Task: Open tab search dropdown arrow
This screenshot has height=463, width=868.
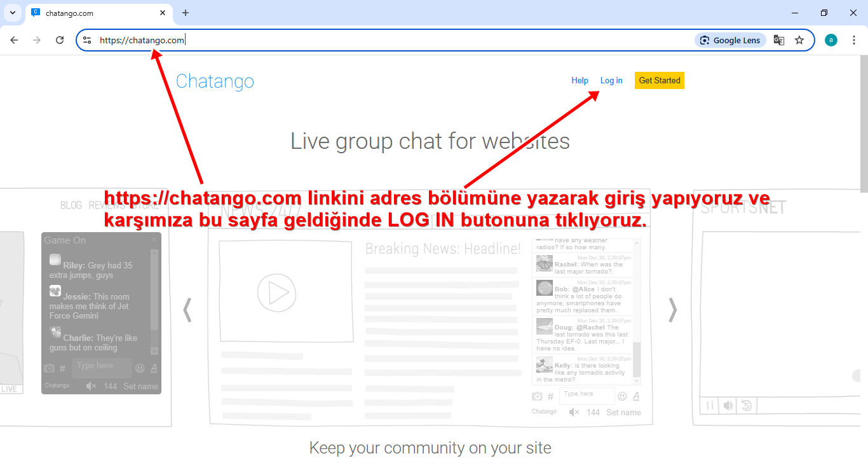Action: pyautogui.click(x=13, y=13)
